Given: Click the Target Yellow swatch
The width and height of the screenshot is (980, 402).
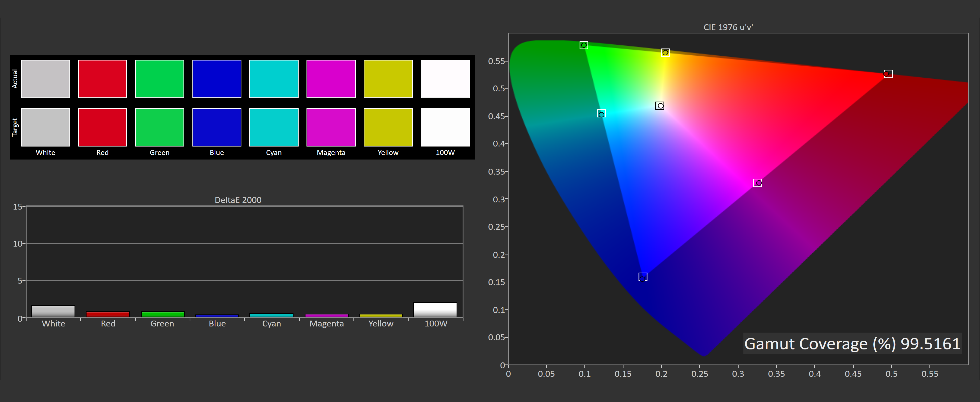Looking at the screenshot, I should 388,127.
